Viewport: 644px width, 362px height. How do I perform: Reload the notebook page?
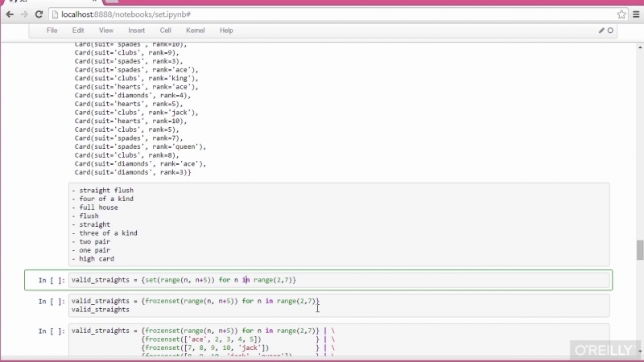tap(39, 14)
